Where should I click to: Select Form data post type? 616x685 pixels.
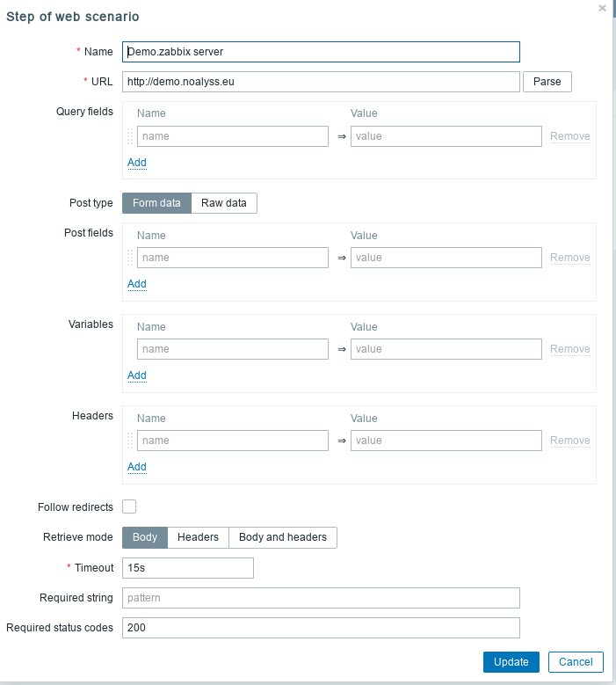click(x=156, y=203)
